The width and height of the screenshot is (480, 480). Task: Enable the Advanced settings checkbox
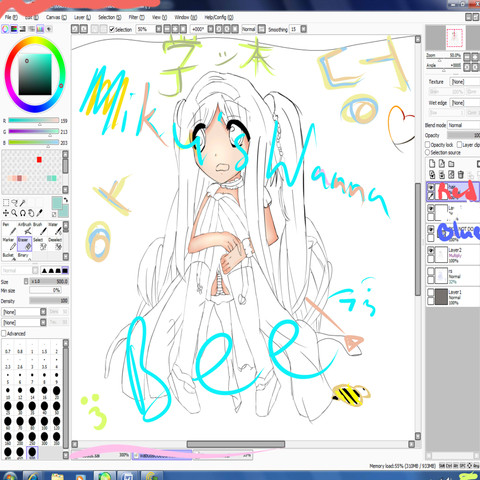(4, 333)
